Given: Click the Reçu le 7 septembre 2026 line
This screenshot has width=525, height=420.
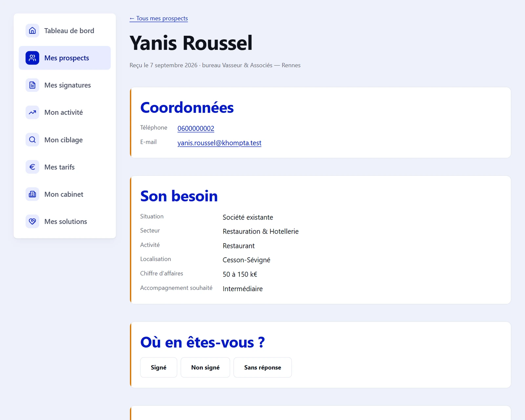Looking at the screenshot, I should click(x=215, y=65).
